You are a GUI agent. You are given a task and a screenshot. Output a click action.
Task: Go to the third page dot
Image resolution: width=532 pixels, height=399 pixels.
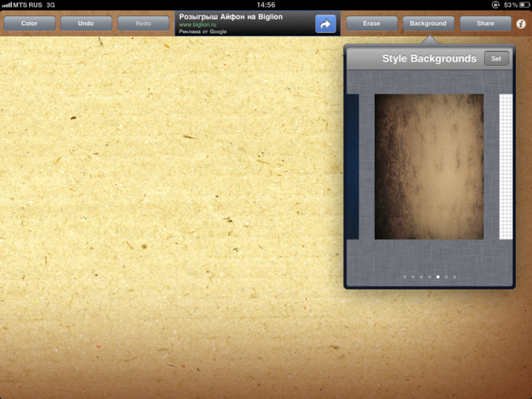pyautogui.click(x=421, y=277)
